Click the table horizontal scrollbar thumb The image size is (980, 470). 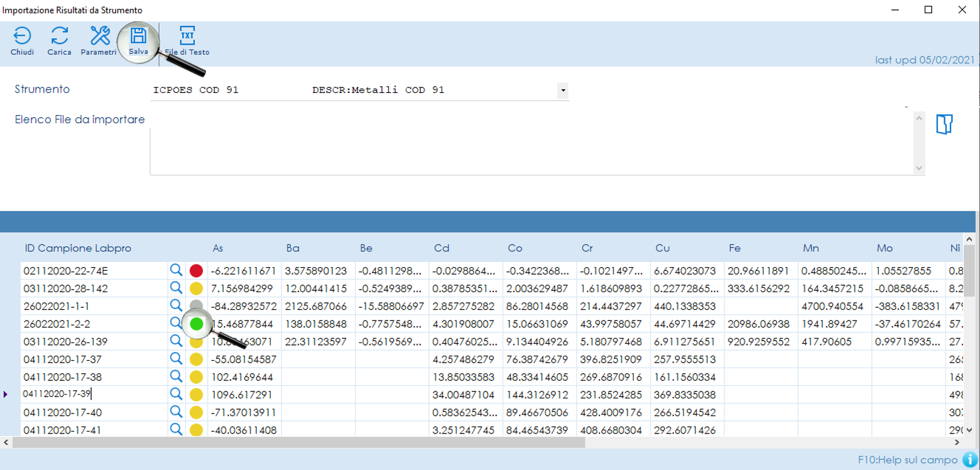click(298, 442)
